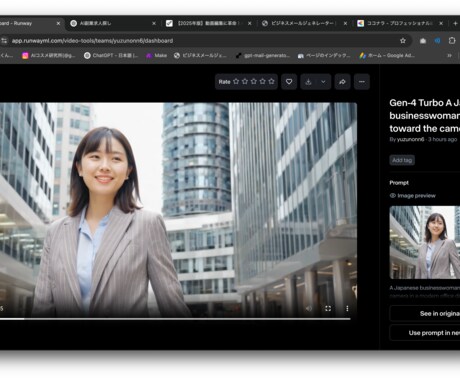Image resolution: width=460 pixels, height=380 pixels.
Task: Close the ココナラ tab
Action: click(441, 23)
